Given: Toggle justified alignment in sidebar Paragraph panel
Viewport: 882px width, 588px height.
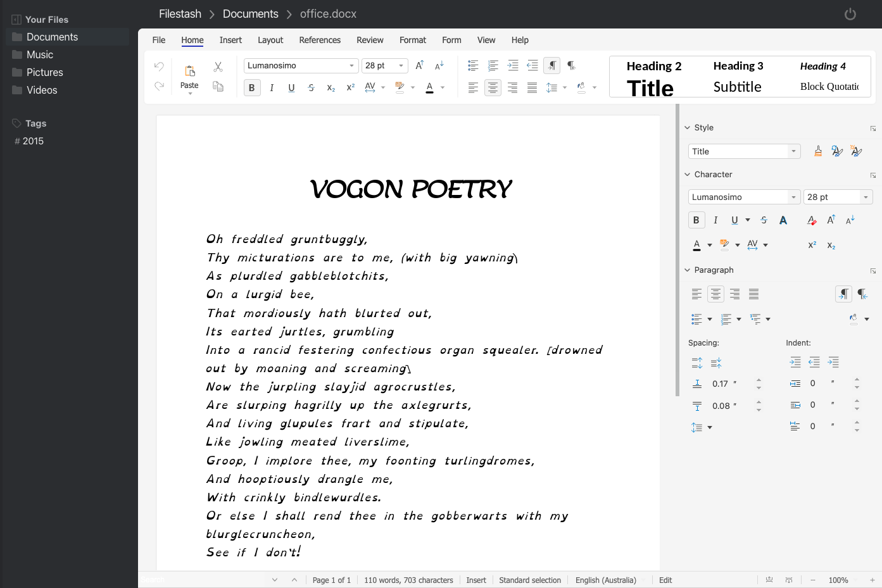Looking at the screenshot, I should coord(753,294).
